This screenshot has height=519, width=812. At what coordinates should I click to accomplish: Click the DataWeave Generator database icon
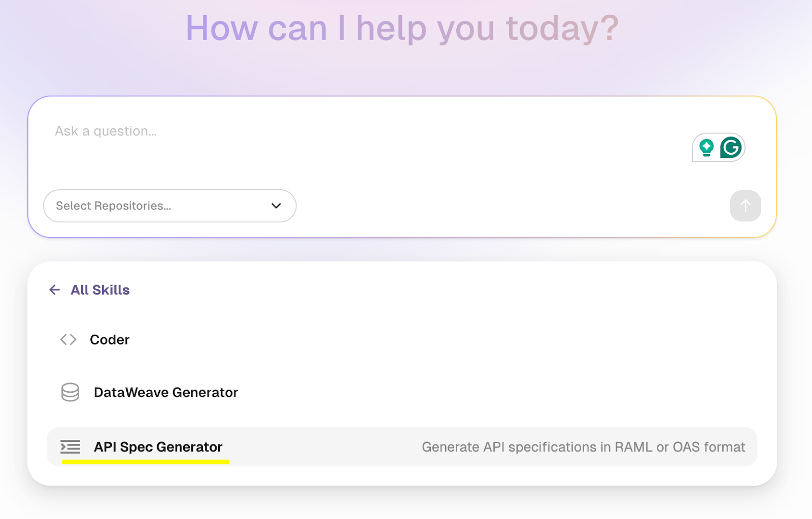coord(70,392)
